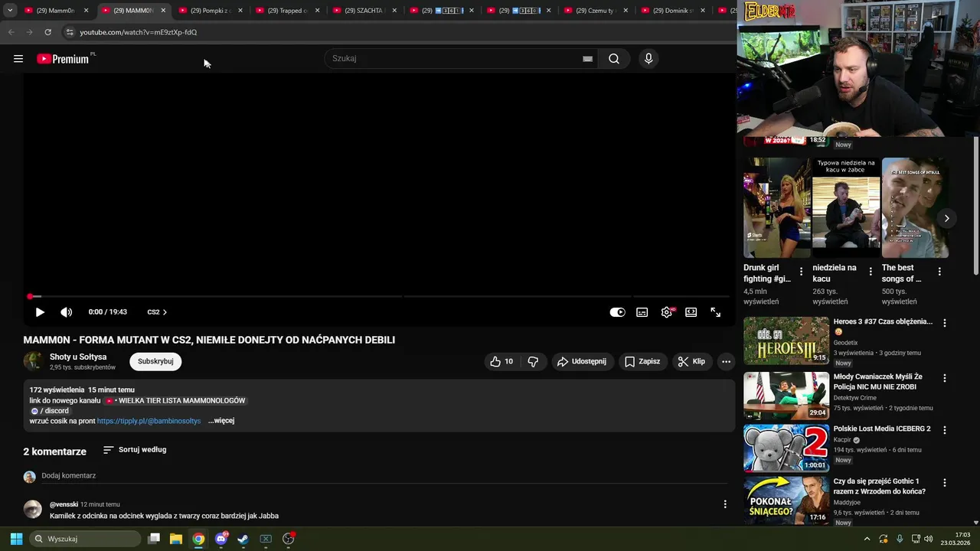Share the video via Udostępnij
980x551 pixels.
pos(581,361)
